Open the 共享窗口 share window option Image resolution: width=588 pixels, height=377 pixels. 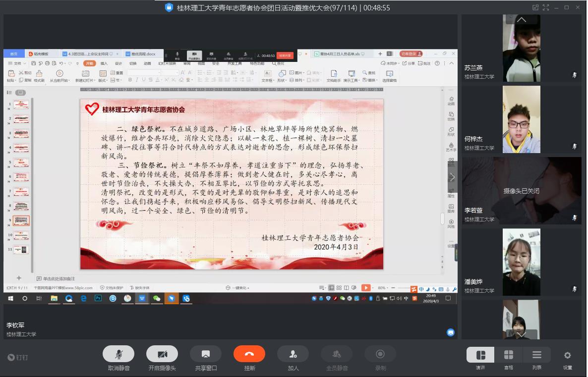point(205,354)
